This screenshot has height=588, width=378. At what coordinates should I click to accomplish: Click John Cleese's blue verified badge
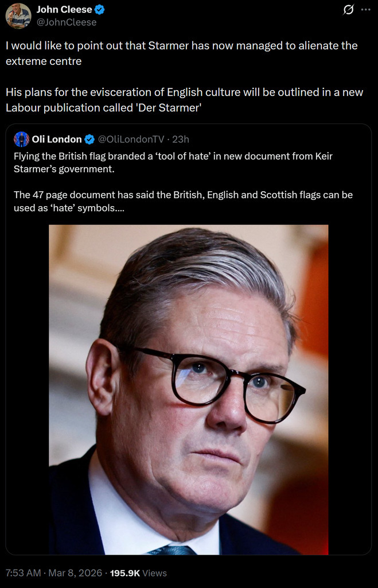100,10
